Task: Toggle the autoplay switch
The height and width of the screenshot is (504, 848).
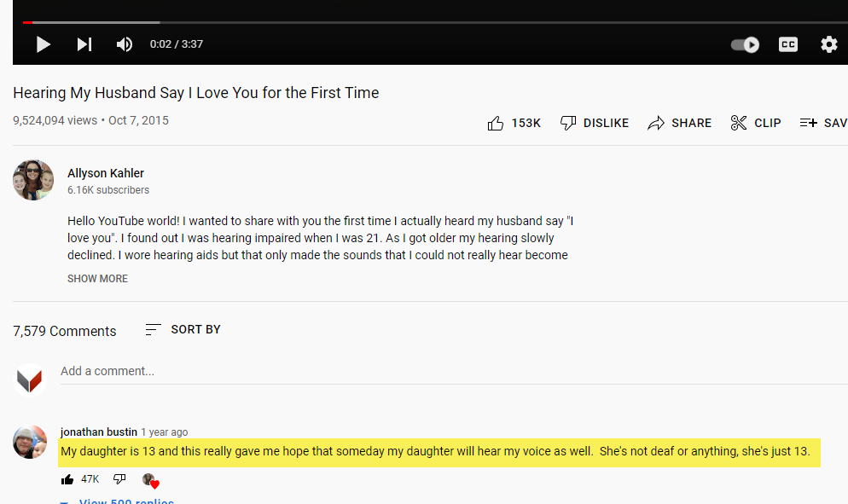Action: [745, 44]
